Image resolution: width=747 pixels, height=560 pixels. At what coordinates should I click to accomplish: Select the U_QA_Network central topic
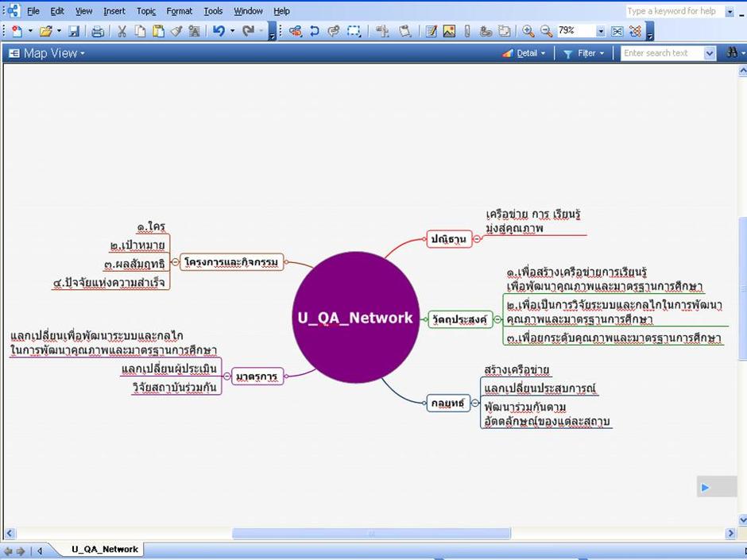[x=355, y=318]
